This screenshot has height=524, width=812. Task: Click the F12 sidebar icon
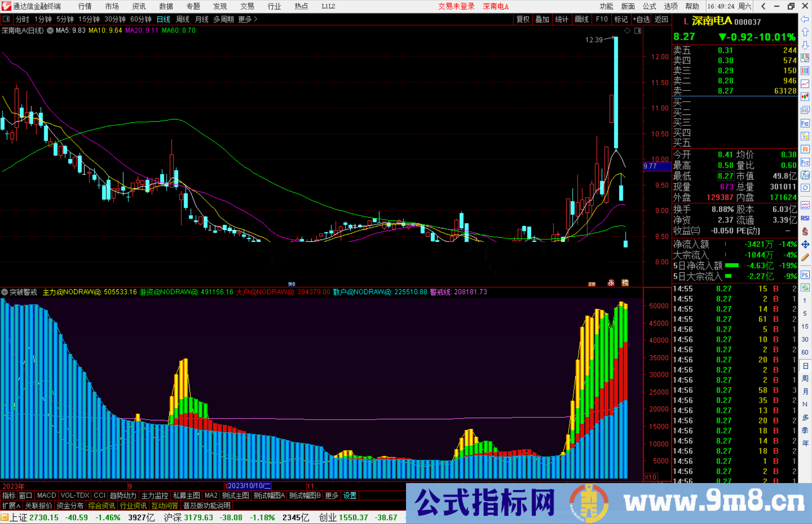805,162
